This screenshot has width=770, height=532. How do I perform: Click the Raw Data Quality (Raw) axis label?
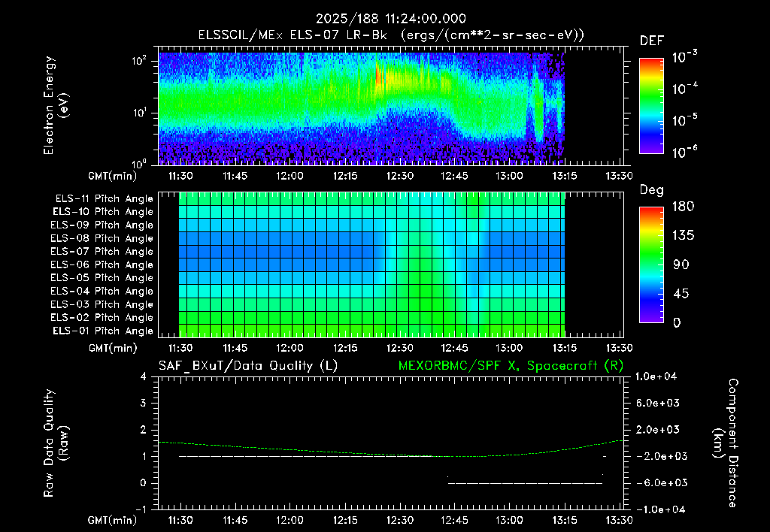coord(56,443)
